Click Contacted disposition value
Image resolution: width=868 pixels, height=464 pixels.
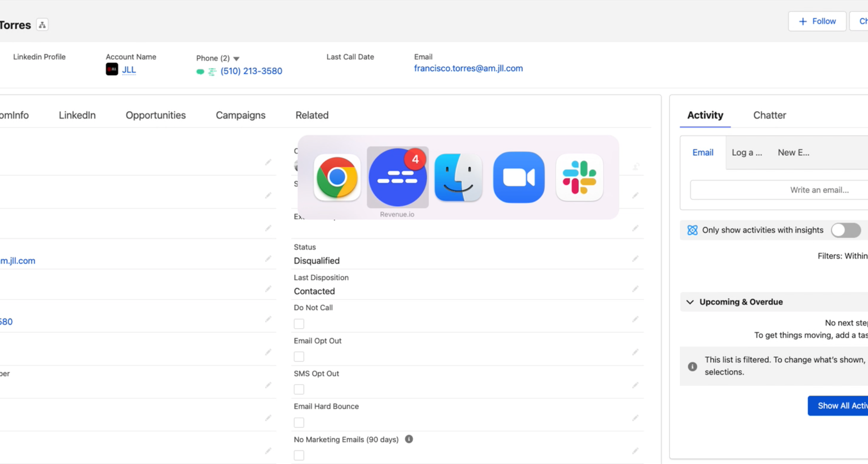[314, 291]
